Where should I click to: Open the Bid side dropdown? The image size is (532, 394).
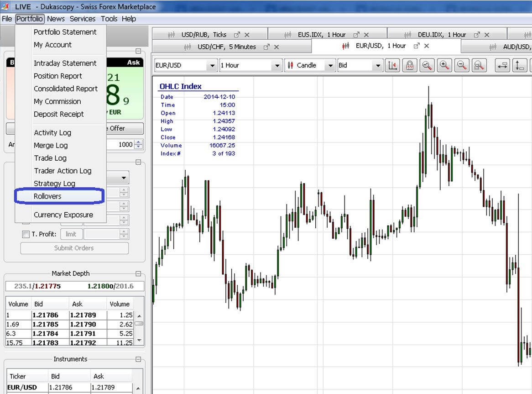pyautogui.click(x=378, y=65)
